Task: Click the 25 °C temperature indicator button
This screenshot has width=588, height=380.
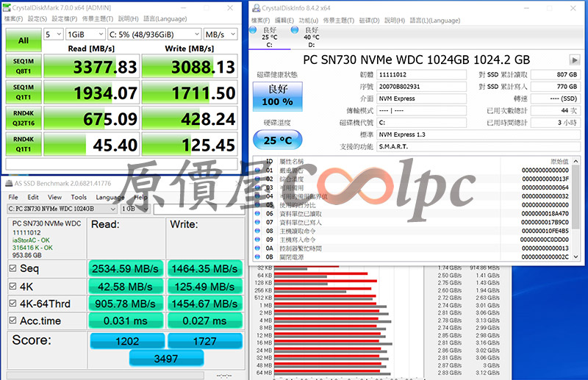Action: point(278,140)
